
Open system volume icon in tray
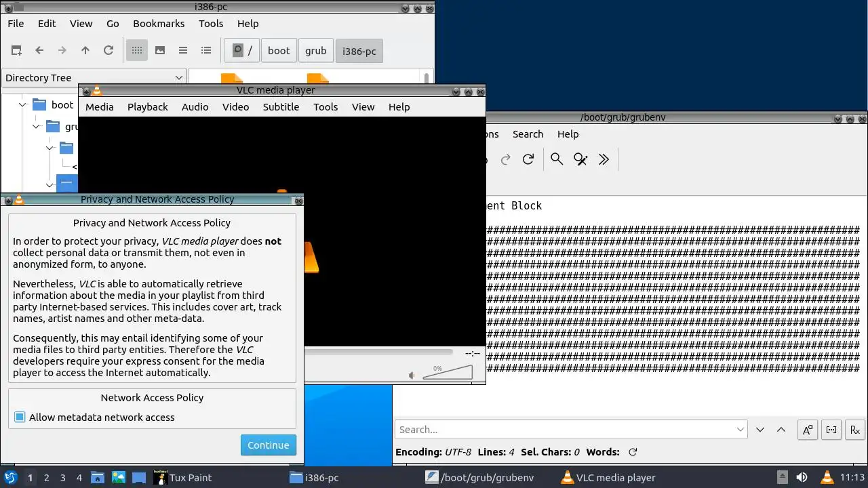[x=801, y=477]
